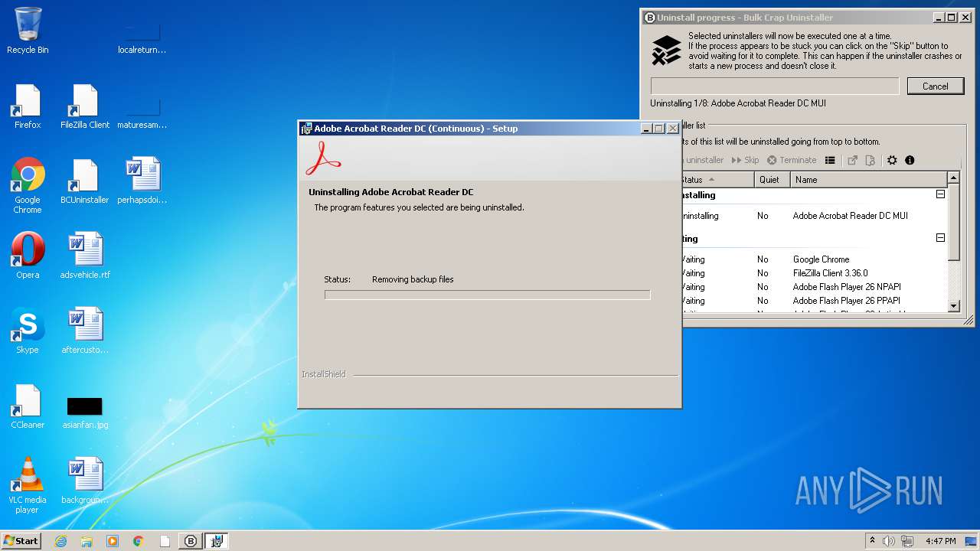Click the document properties toolbar icon

coord(870,161)
